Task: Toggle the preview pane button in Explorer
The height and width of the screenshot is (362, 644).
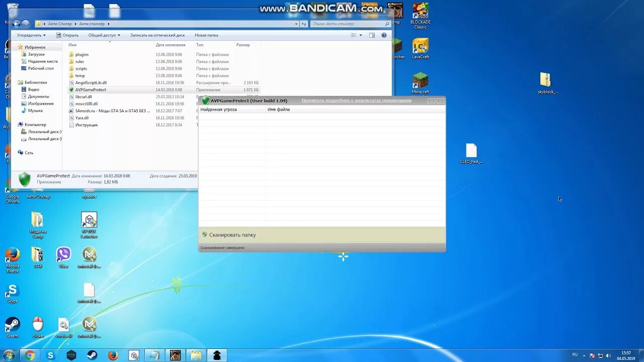Action: 372,35
